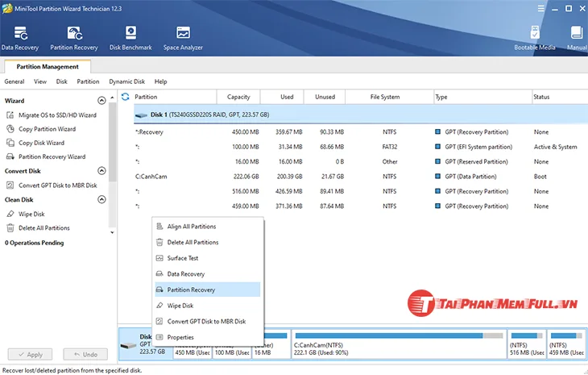The width and height of the screenshot is (588, 375).
Task: Sort by Status column header
Action: tap(560, 97)
